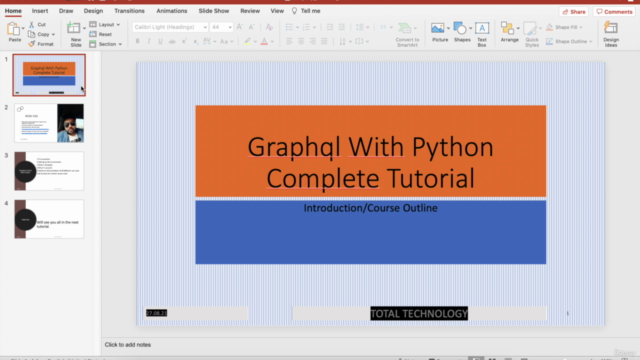The width and height of the screenshot is (640, 360).
Task: Insert a Text Box
Action: coord(482,34)
